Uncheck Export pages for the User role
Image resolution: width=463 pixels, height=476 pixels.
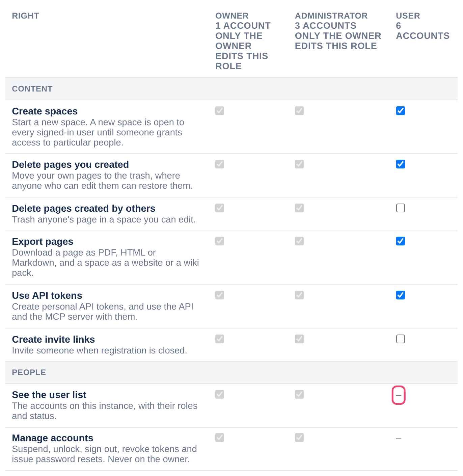[400, 241]
